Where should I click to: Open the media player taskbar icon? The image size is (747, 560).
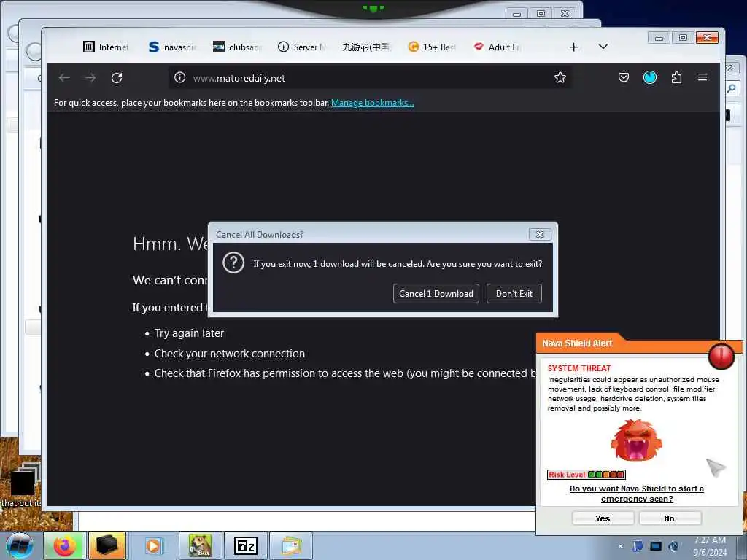[x=153, y=545]
